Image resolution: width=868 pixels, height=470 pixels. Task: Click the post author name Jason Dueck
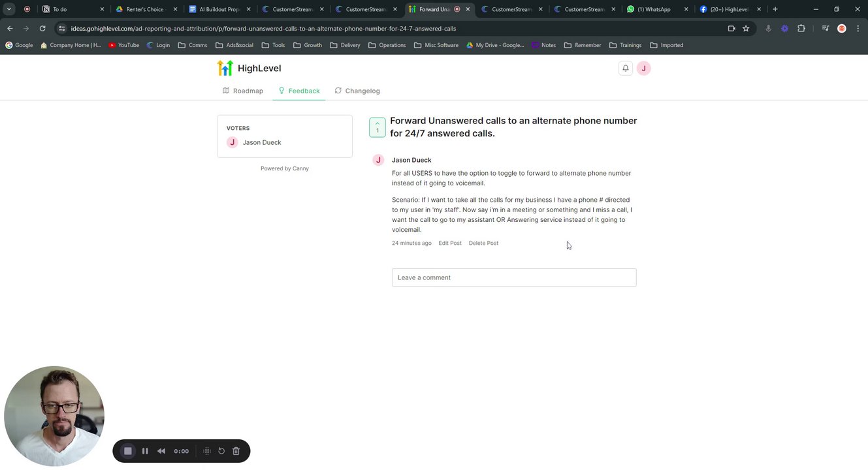[411, 160]
